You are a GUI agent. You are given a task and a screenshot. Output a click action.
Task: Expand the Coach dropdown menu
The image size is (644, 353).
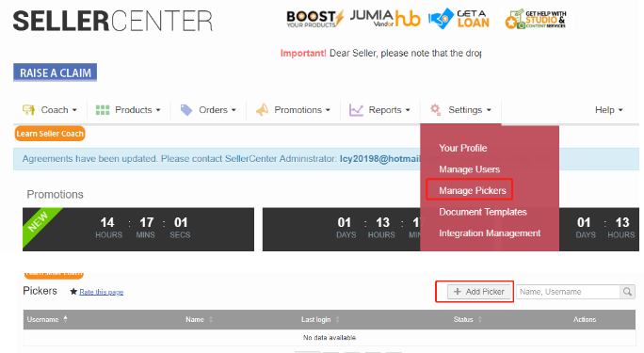(x=50, y=109)
